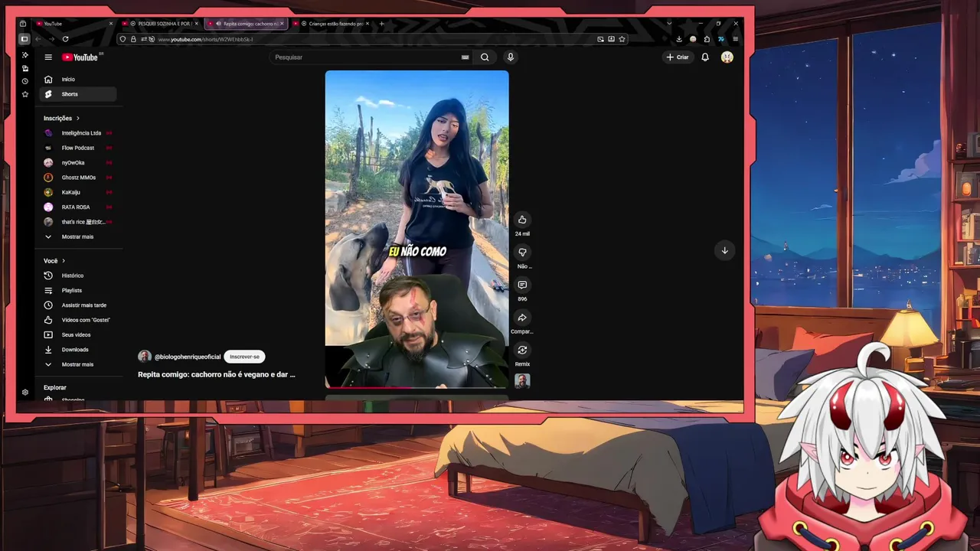Like the Short with thumbs-up icon

click(522, 220)
